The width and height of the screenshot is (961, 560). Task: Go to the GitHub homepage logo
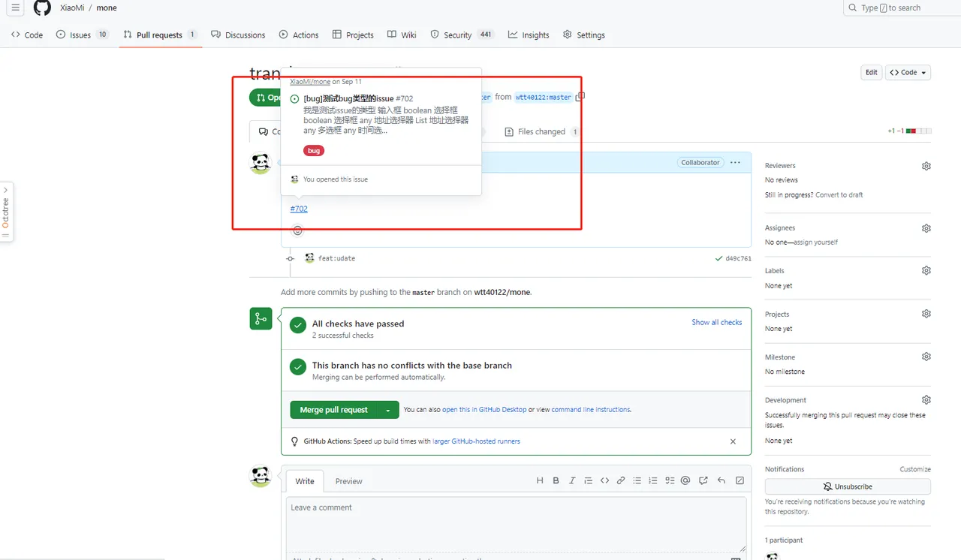click(x=42, y=8)
